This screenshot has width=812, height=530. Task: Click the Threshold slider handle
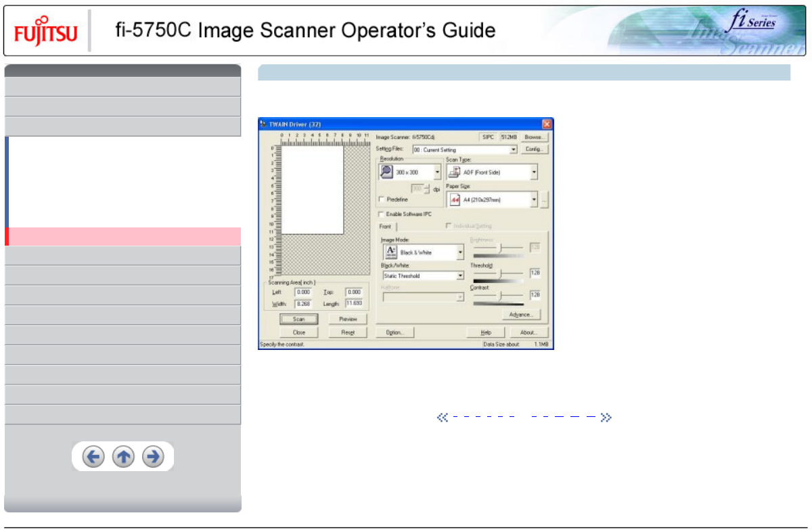[x=500, y=273]
